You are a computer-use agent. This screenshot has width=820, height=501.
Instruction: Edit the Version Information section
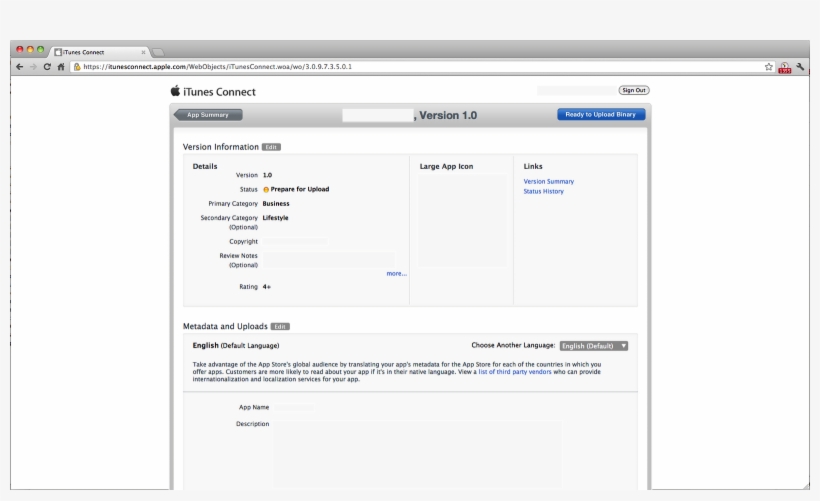point(271,147)
